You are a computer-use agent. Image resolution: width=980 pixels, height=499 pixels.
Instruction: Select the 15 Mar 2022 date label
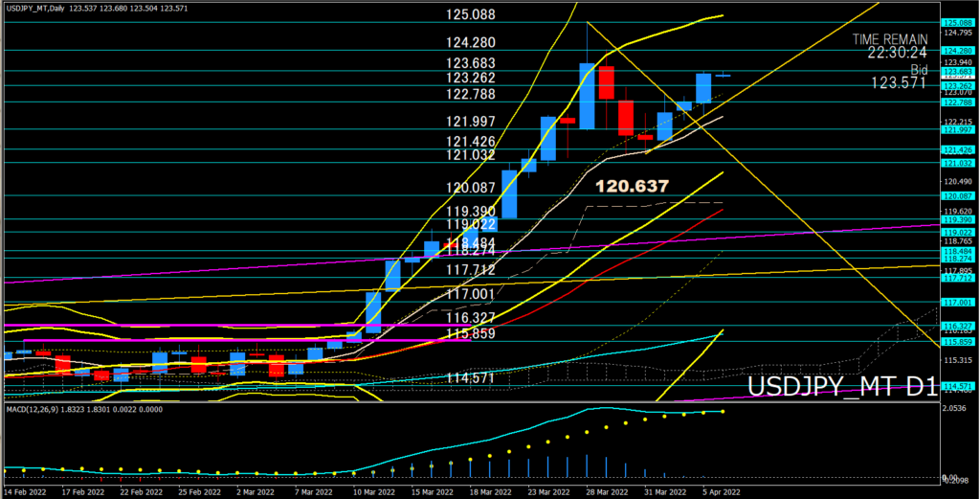433,492
